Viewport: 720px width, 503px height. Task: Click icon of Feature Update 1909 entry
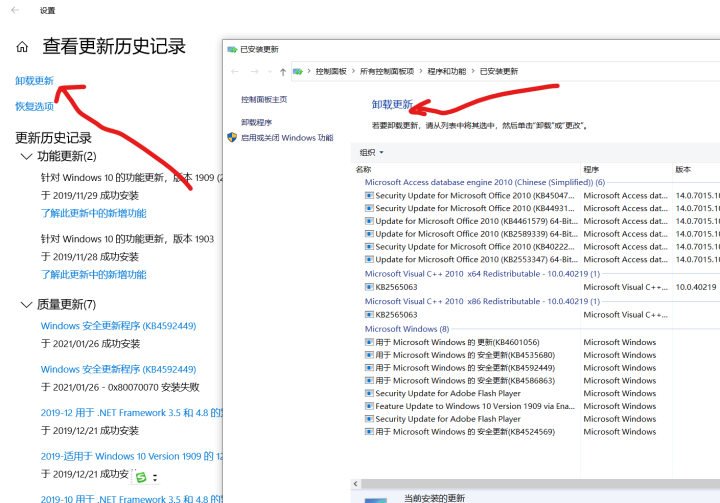[x=369, y=406]
